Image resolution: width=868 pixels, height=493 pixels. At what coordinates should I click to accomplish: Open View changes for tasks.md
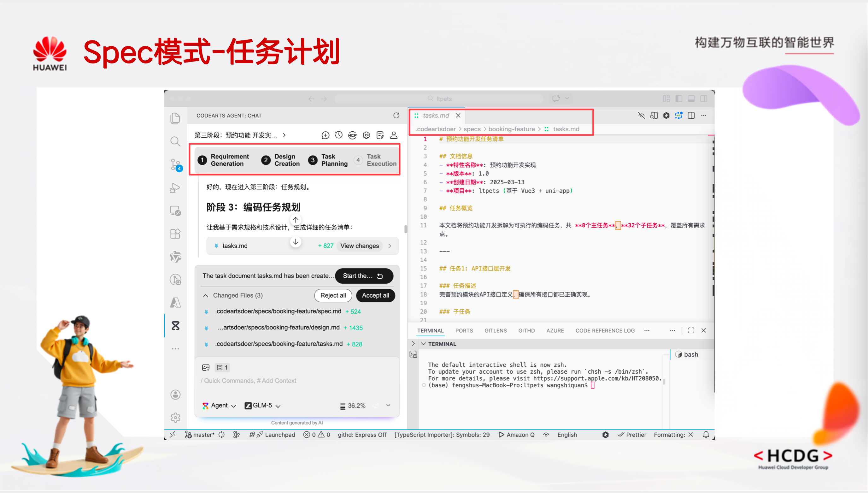[359, 246]
